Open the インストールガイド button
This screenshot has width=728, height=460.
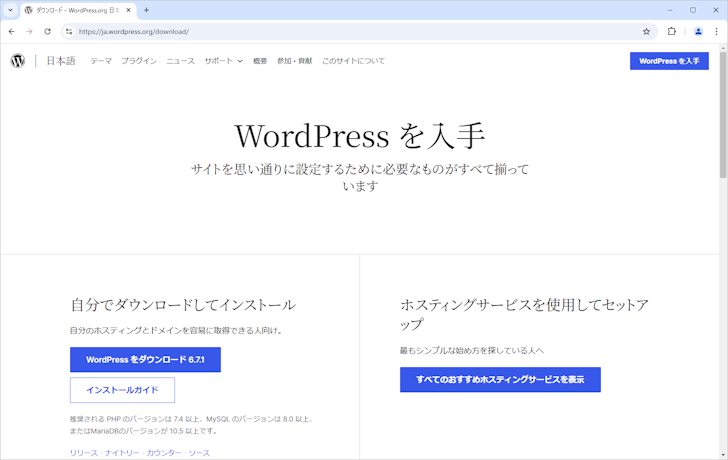[123, 390]
